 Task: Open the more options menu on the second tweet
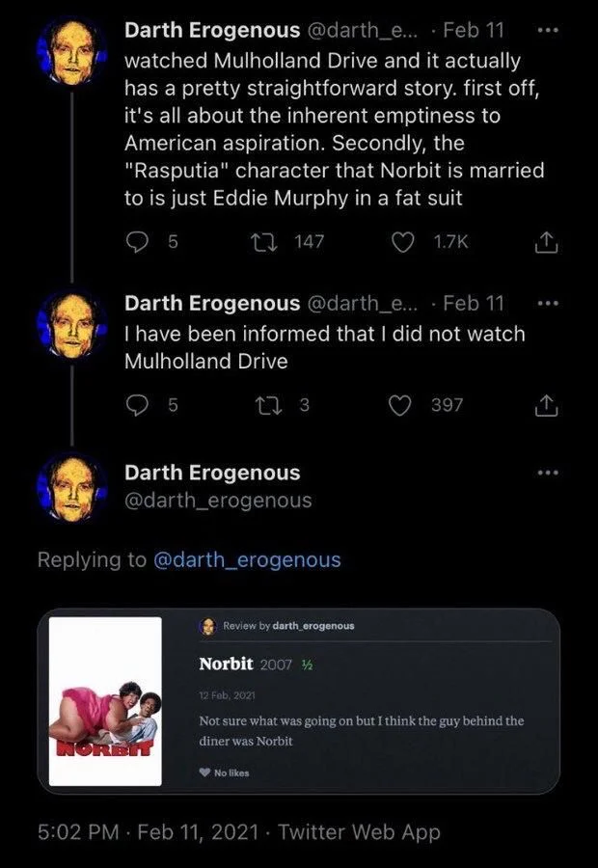coord(548,302)
